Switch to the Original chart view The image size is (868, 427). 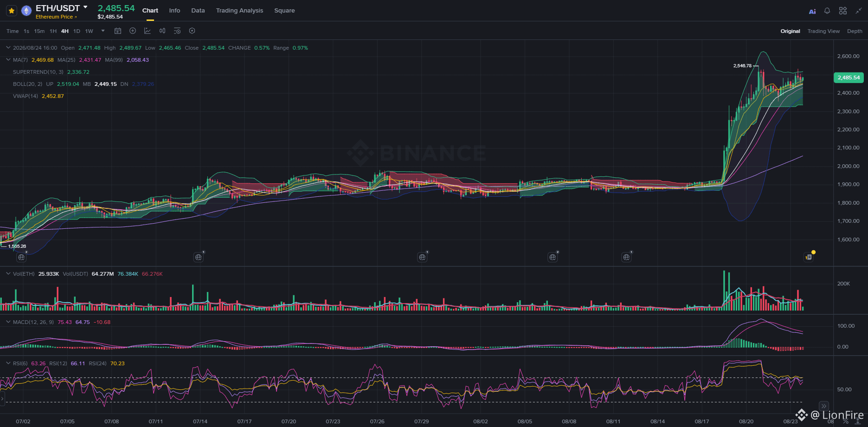[790, 31]
